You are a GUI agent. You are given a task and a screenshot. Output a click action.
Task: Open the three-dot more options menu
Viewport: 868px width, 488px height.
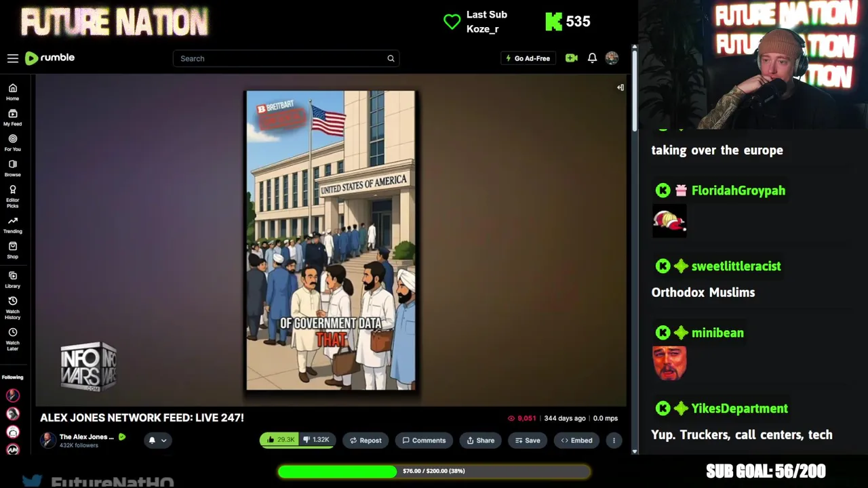coord(614,440)
